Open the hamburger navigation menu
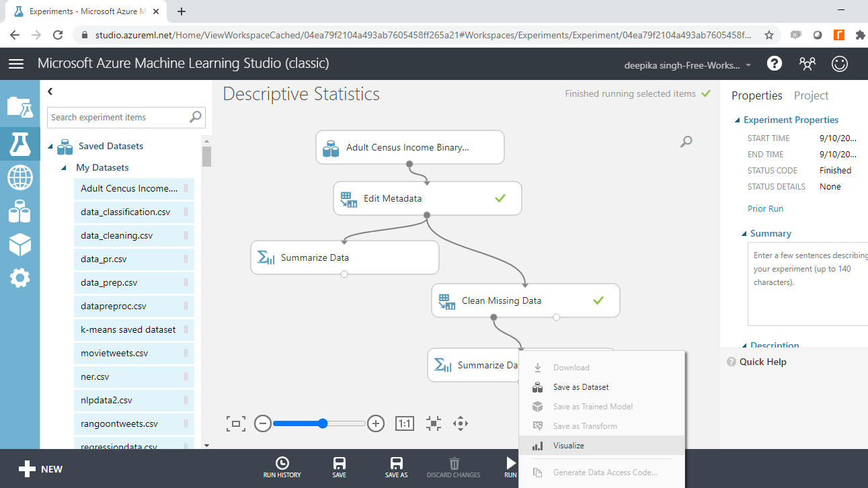Screen dimensions: 868x488 pyautogui.click(x=16, y=64)
